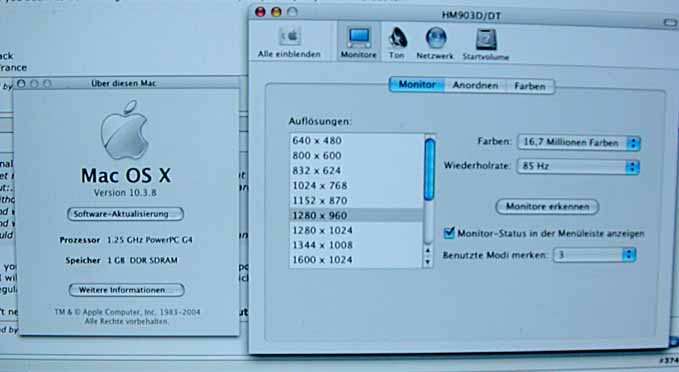Select the 1344 x 1008 resolution
This screenshot has width=679, height=372.
point(356,245)
